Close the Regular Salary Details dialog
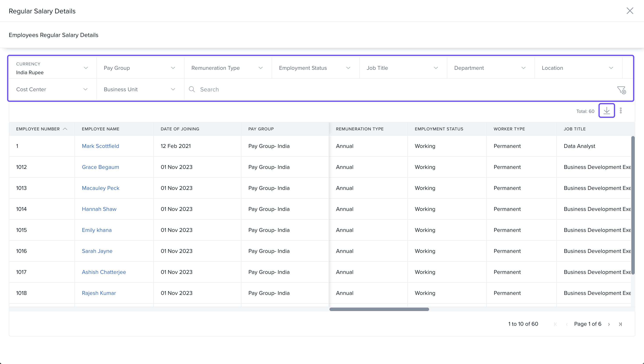The height and width of the screenshot is (364, 644). (x=630, y=11)
